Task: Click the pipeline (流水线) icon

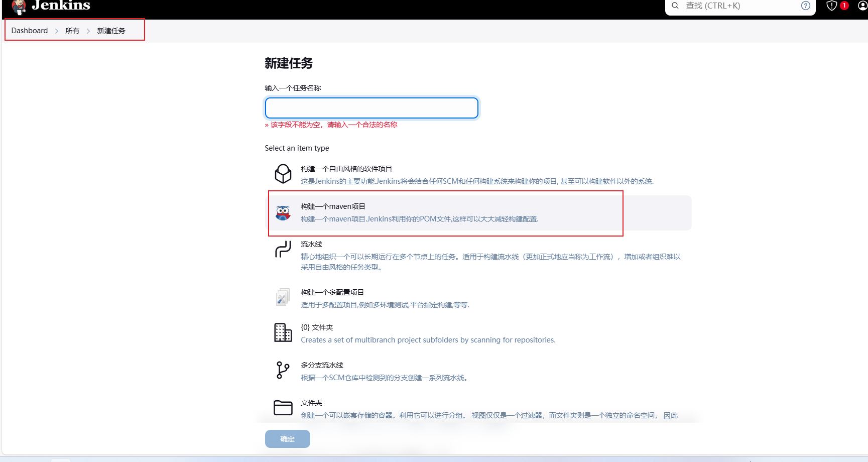Action: click(x=283, y=249)
